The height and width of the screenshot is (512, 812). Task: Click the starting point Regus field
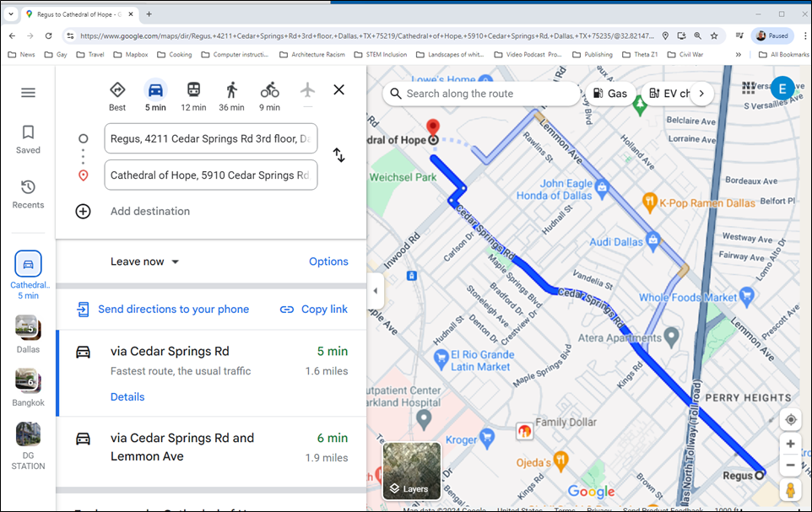point(211,138)
